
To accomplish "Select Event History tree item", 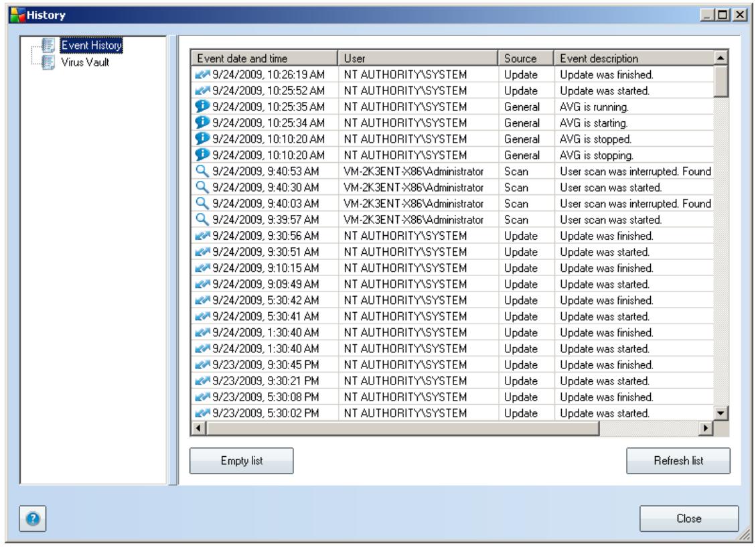I will (91, 46).
